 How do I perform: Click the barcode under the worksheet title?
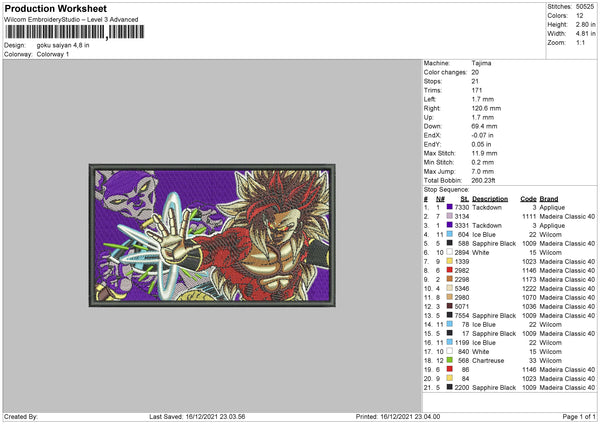(x=75, y=32)
